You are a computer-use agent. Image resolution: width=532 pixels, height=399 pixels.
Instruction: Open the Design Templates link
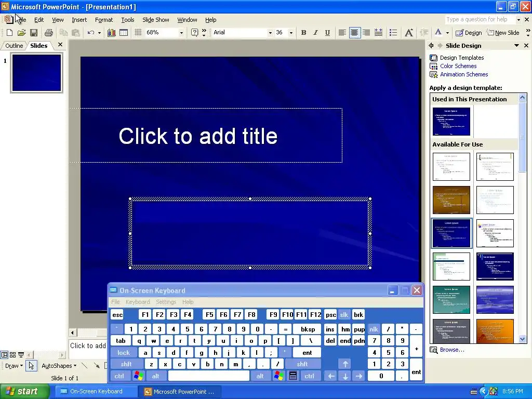[x=462, y=58]
